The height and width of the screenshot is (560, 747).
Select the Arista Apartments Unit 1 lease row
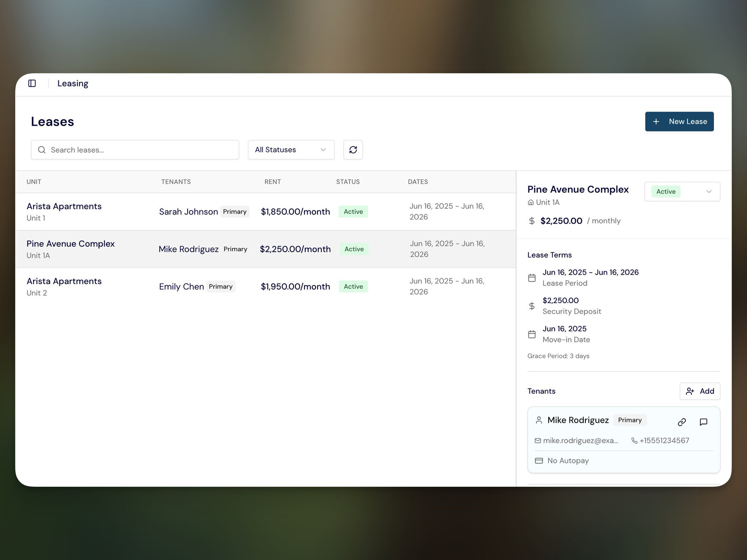pos(187,212)
